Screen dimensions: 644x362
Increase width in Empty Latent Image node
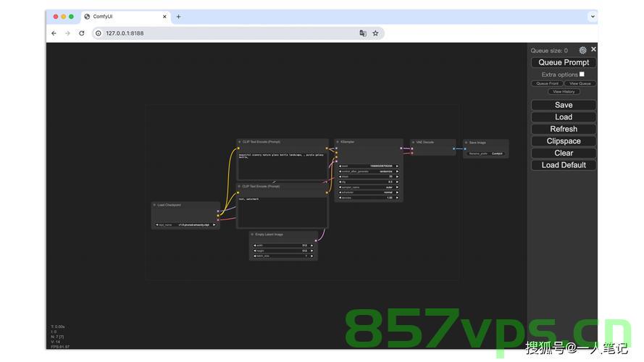[311, 245]
